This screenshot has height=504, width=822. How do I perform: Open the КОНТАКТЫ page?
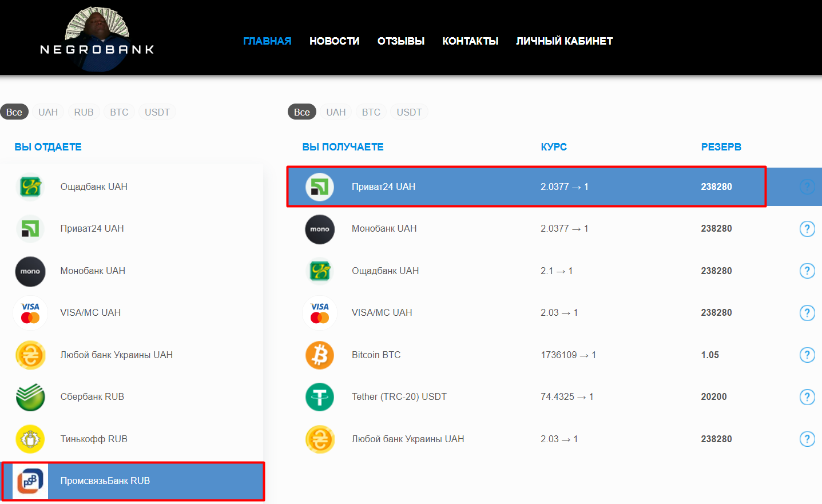tap(470, 41)
